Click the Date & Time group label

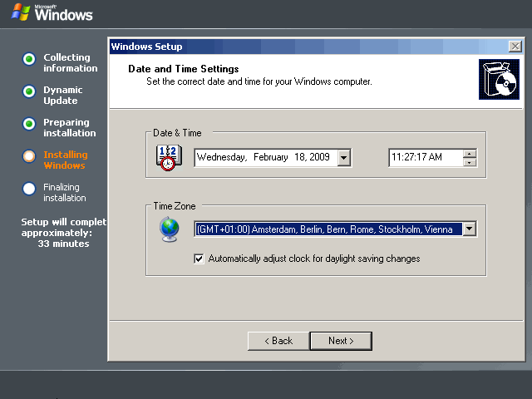pos(177,133)
